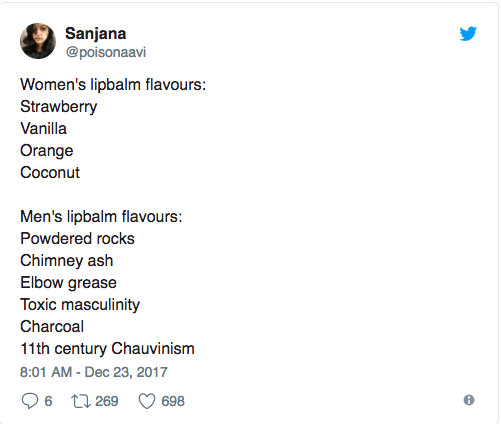
Task: Click the "Men's lipbalm flavours:" line
Action: coord(101,217)
